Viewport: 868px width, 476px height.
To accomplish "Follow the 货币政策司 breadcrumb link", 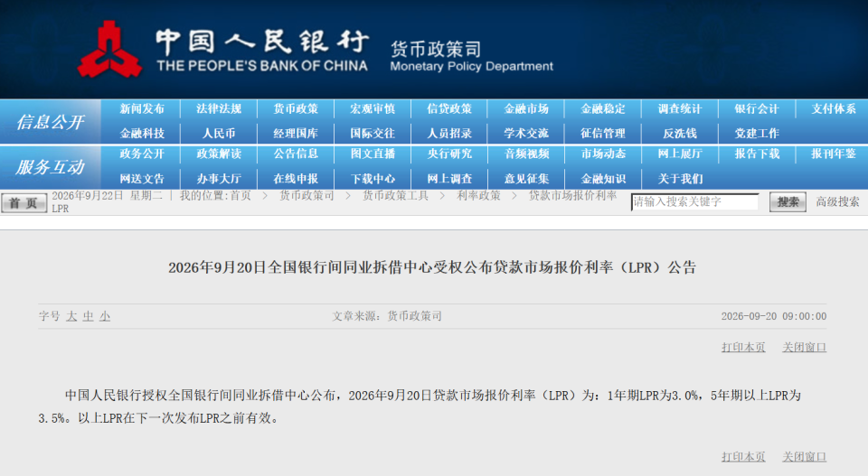I will 307,196.
